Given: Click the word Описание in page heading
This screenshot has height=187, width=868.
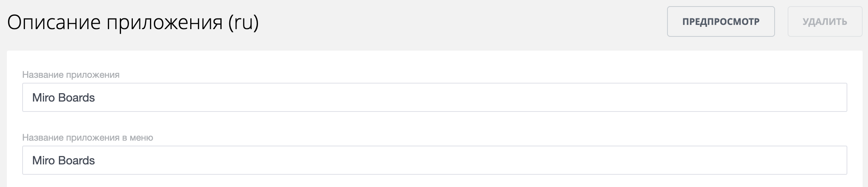Looking at the screenshot, I should click(x=54, y=22).
